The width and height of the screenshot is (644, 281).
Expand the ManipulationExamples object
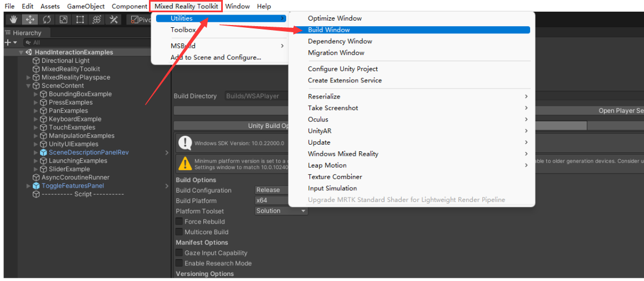click(x=36, y=136)
